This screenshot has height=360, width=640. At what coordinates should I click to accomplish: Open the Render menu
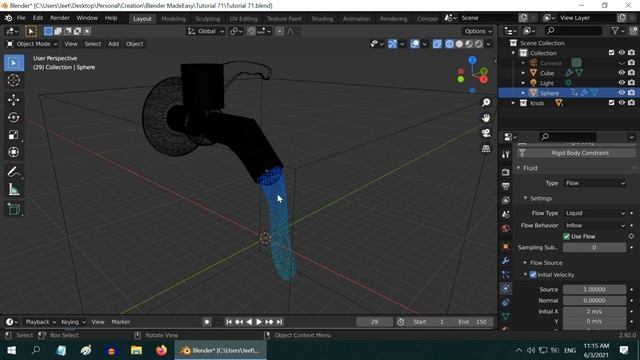coord(60,18)
